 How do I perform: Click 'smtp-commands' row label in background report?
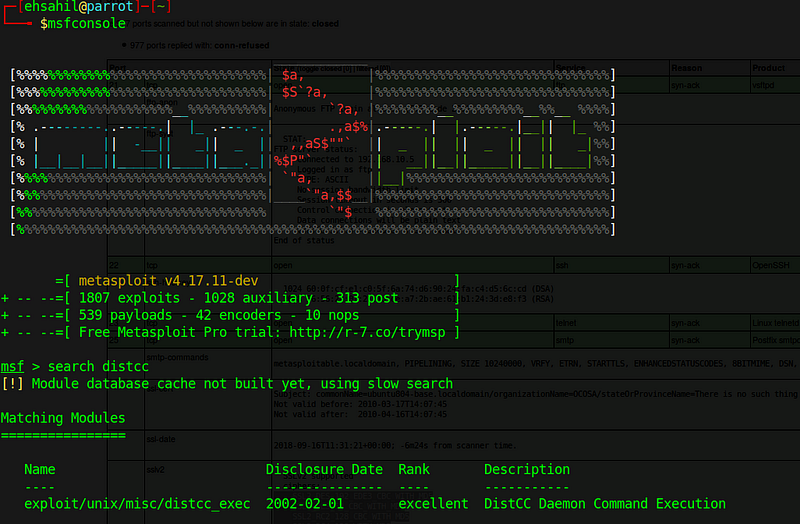(x=177, y=357)
